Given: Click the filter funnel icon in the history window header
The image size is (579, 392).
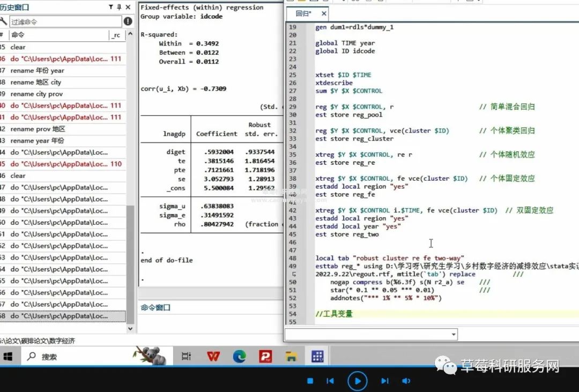Looking at the screenshot, I should [111, 7].
